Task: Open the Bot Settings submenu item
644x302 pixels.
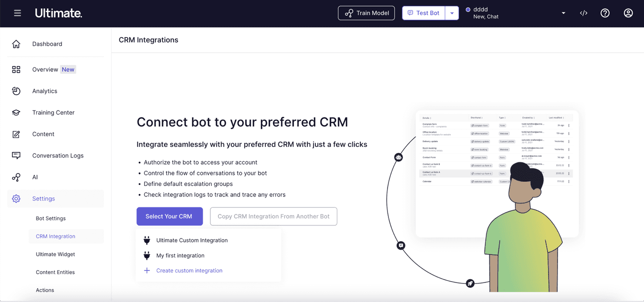Action: 51,218
